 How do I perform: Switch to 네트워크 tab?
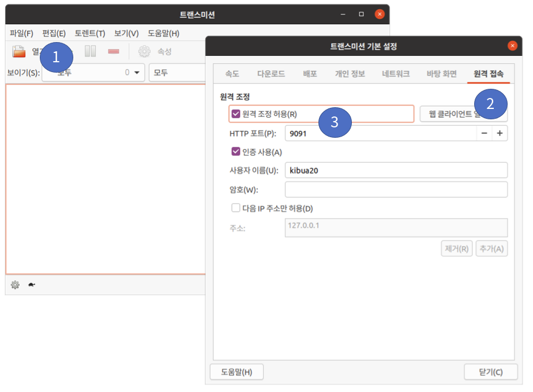click(396, 74)
